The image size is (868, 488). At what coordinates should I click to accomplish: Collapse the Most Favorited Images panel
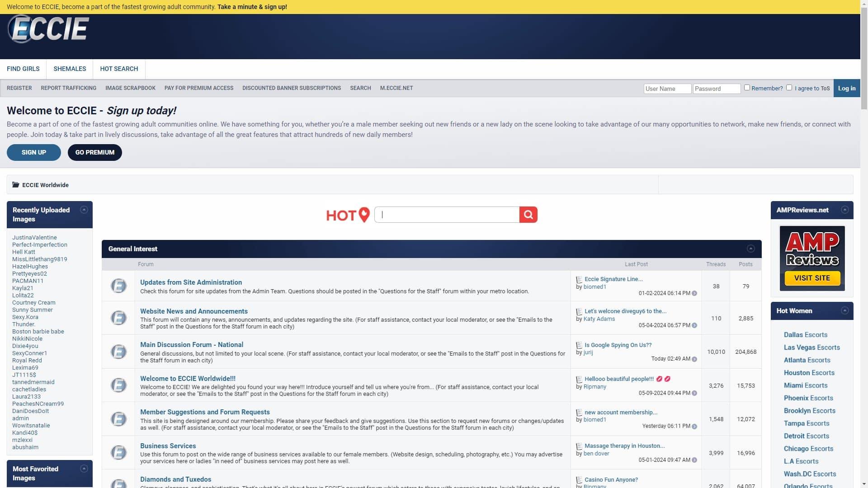click(x=84, y=469)
